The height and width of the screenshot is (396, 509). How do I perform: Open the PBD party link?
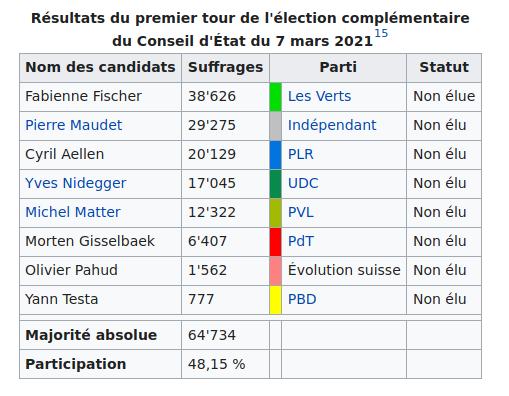[x=302, y=299]
